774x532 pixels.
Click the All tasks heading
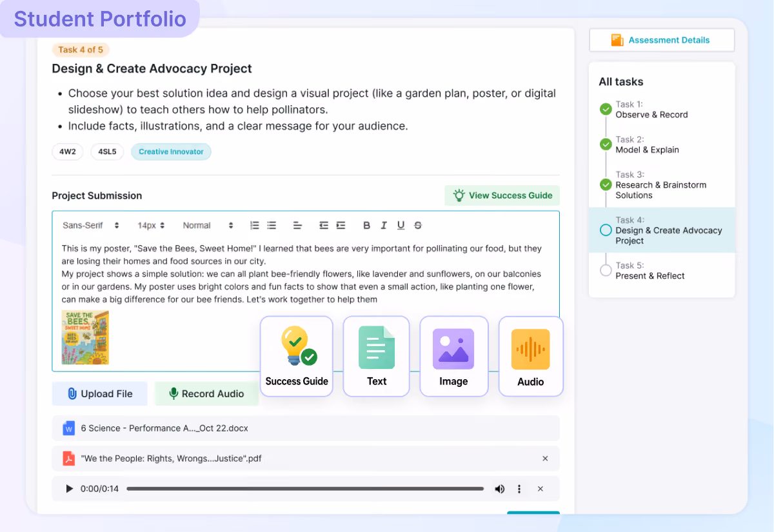click(621, 82)
